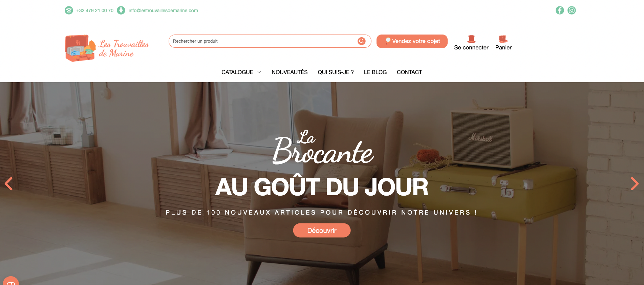
Task: Open the chat bubble widget icon
Action: [x=11, y=282]
